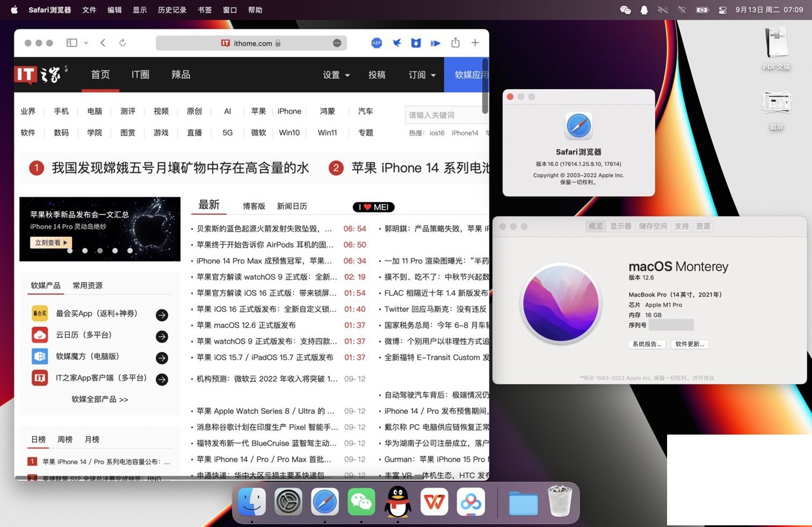Click 云日历 app icon

coord(39,335)
